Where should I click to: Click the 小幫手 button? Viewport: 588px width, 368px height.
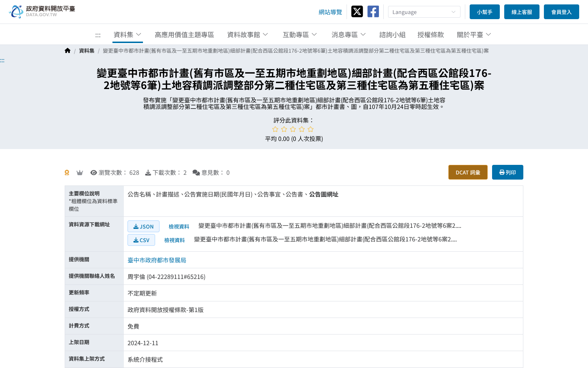[x=485, y=12]
